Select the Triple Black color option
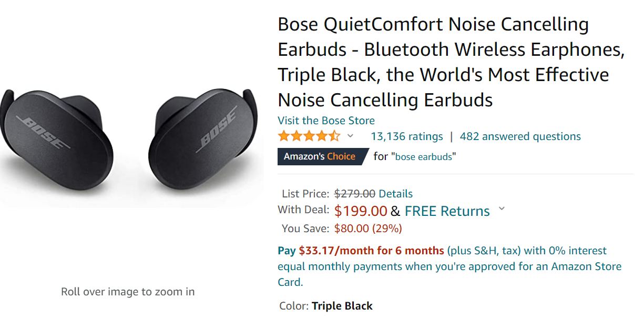The image size is (644, 318). (342, 305)
